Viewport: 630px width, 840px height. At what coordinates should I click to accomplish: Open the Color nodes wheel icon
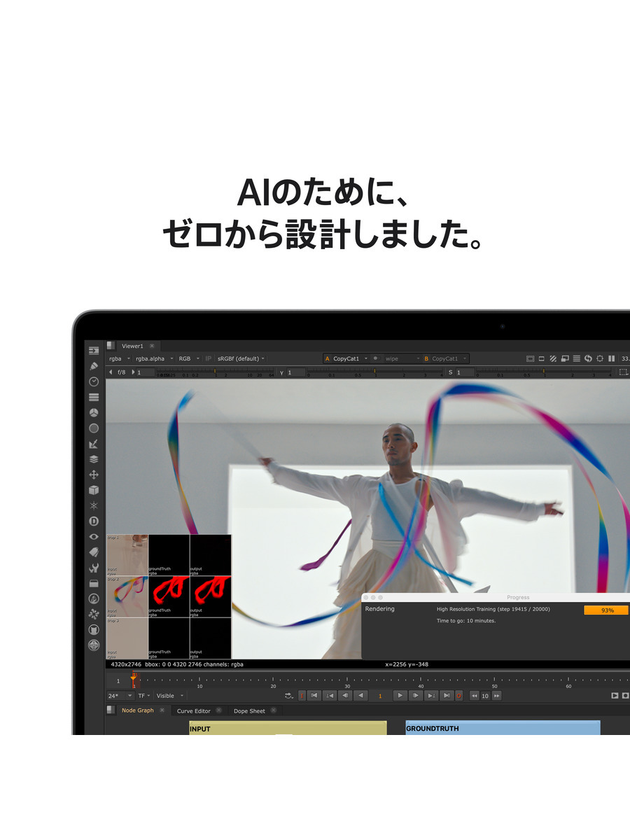[94, 412]
